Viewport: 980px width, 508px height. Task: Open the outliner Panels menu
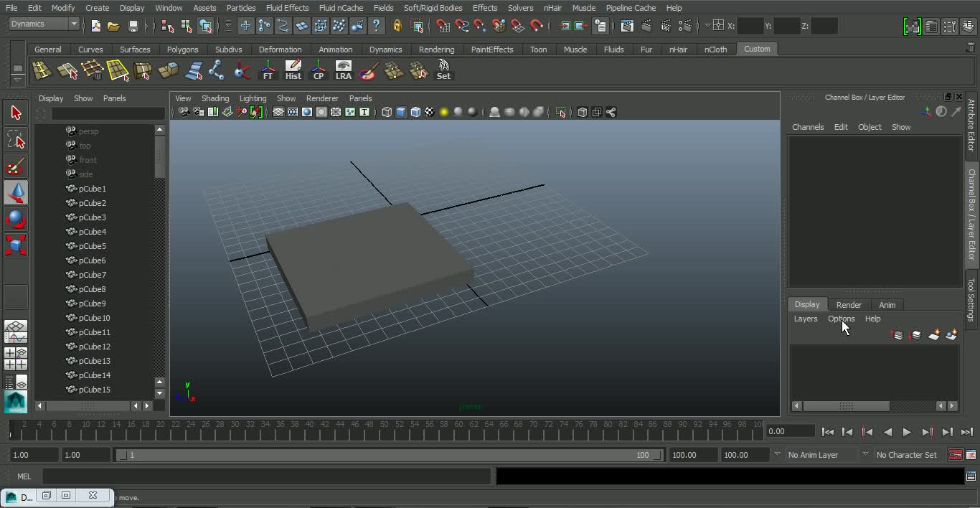(114, 98)
